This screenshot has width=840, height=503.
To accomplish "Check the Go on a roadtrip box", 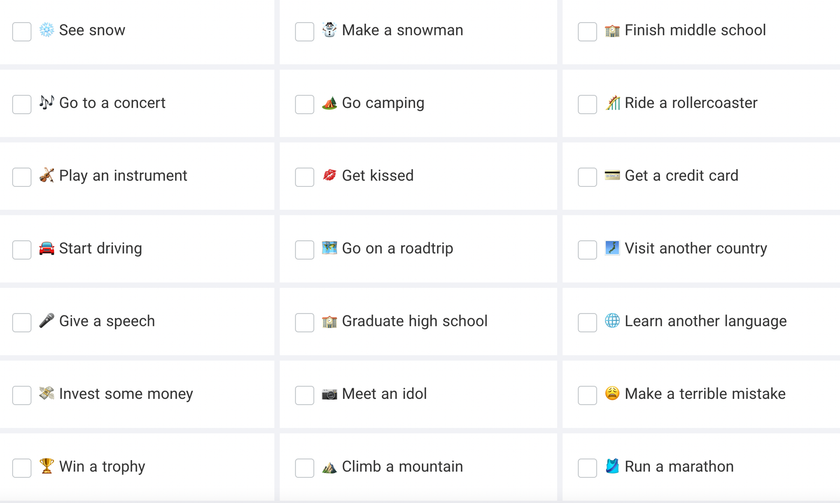I will click(x=305, y=250).
